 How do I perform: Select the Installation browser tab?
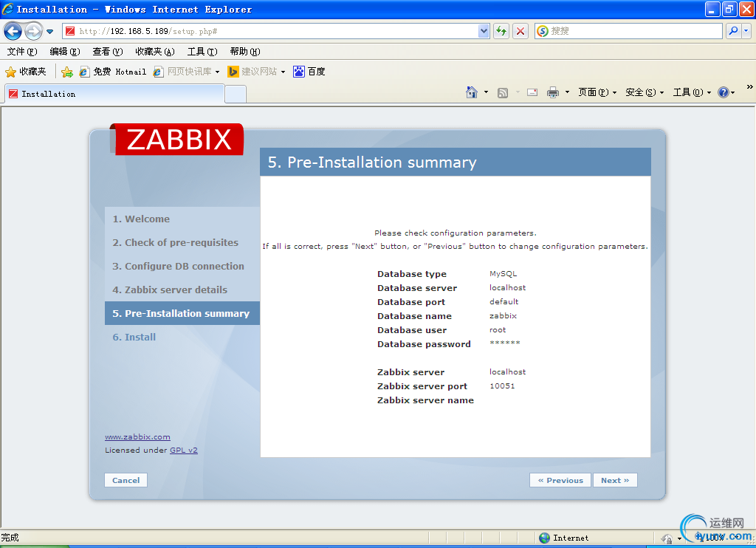(x=114, y=94)
